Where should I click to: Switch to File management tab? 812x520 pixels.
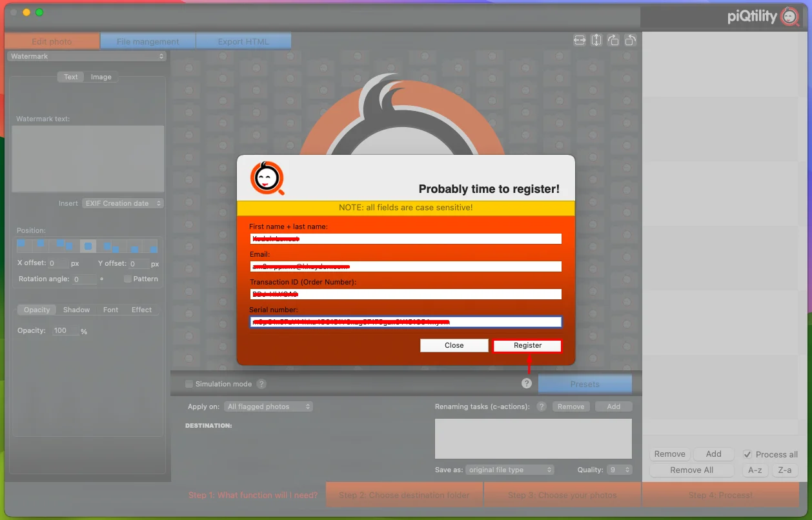pos(148,41)
